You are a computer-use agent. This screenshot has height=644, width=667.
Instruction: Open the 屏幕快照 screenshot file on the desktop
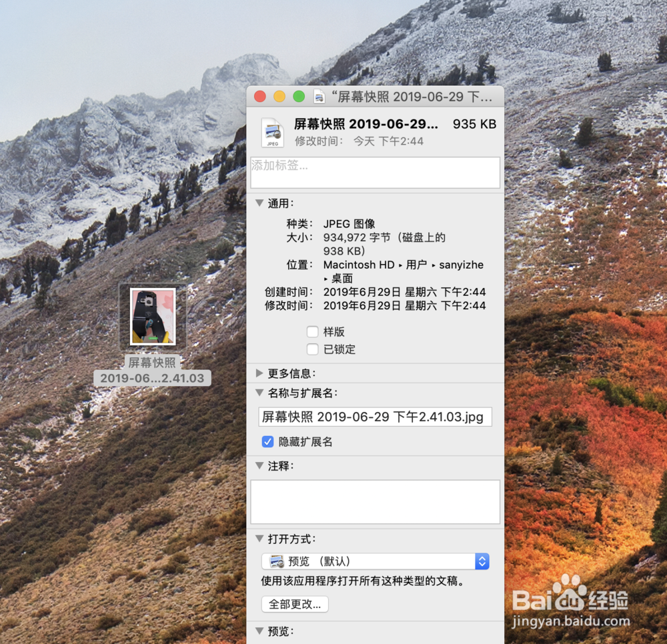click(x=152, y=315)
